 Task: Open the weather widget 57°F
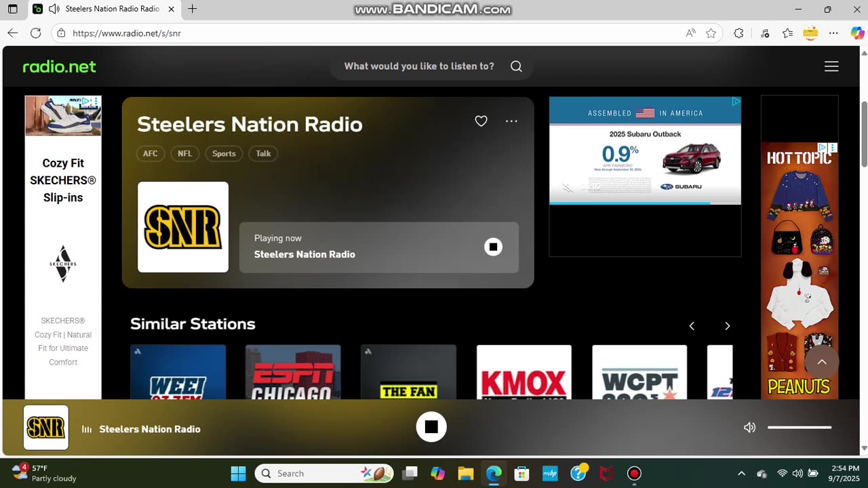45,473
